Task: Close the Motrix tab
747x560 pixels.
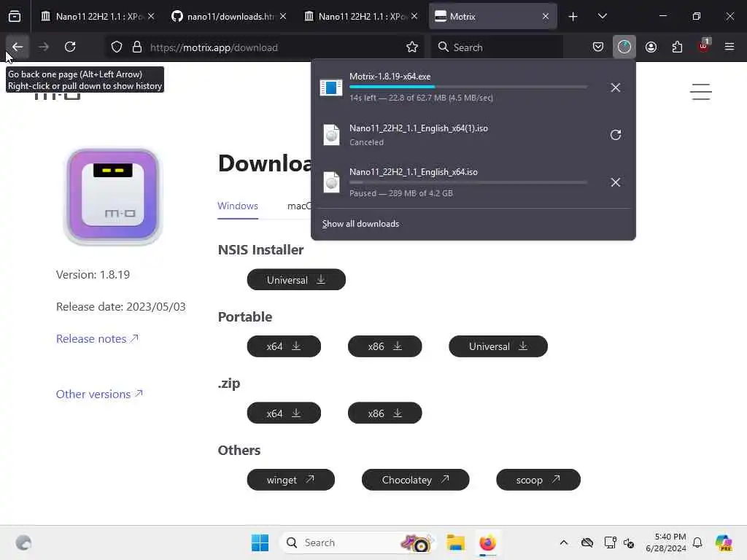Action: click(546, 17)
